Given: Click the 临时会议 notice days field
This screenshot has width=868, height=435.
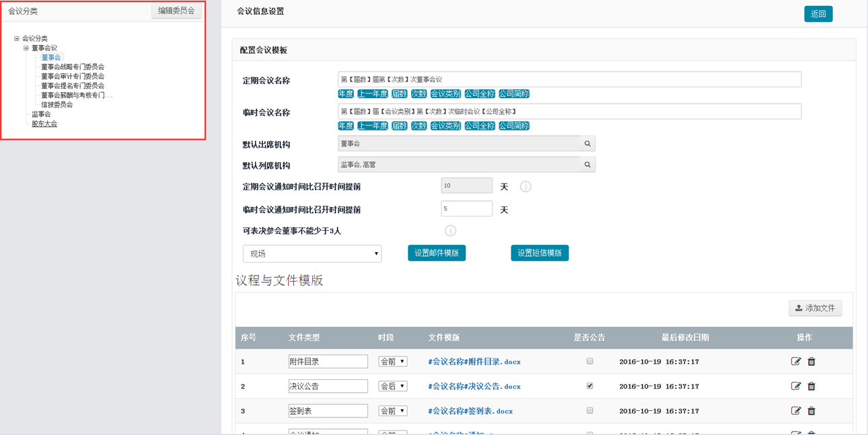Looking at the screenshot, I should tap(467, 209).
